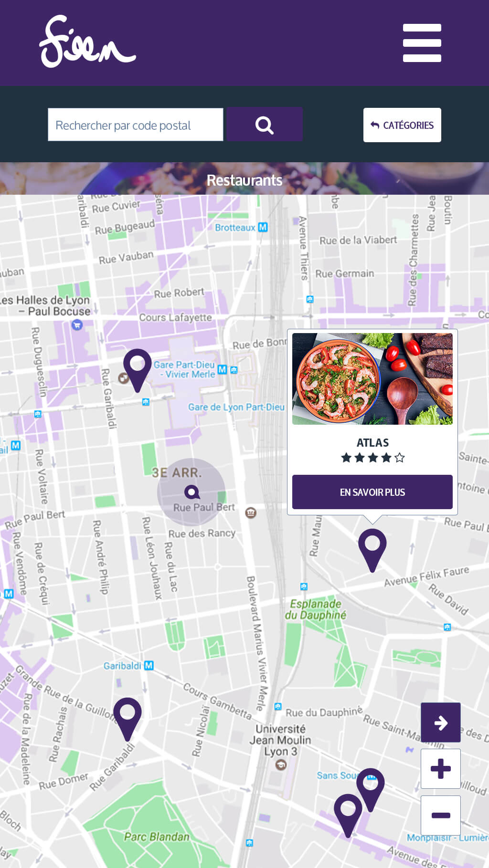
Task: Click the search-location circle on Rue Paul Bert
Action: (191, 492)
